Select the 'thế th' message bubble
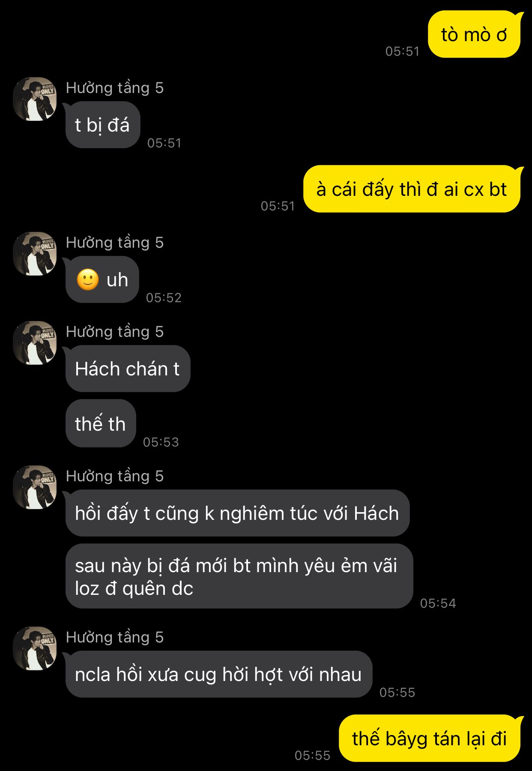The height and width of the screenshot is (771, 532). 101,423
